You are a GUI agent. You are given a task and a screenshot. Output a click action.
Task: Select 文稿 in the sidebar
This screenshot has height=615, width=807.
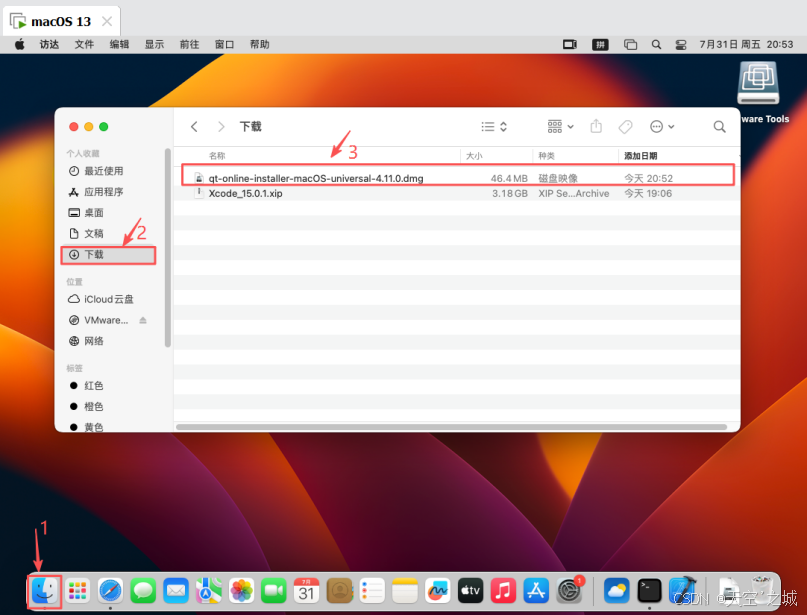click(x=94, y=234)
